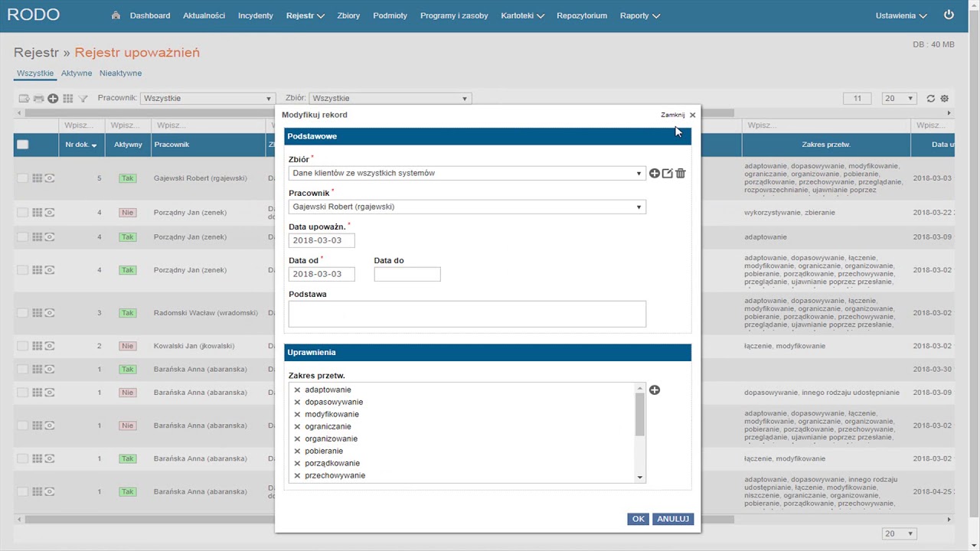Close the dialog using Zamknij
Viewport: 980px width, 551px height.
[x=678, y=115]
